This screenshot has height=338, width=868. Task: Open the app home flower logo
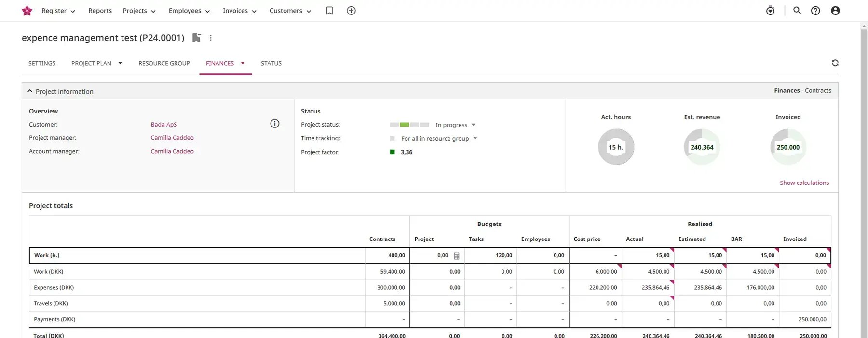(27, 11)
